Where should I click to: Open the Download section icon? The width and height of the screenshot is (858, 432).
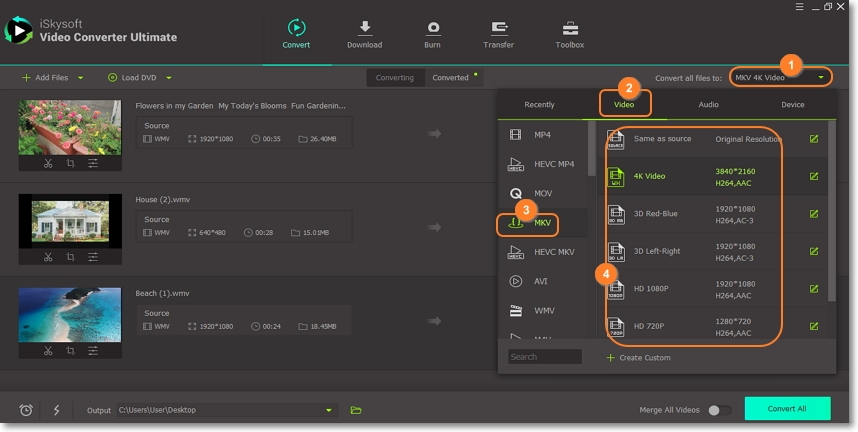[364, 29]
